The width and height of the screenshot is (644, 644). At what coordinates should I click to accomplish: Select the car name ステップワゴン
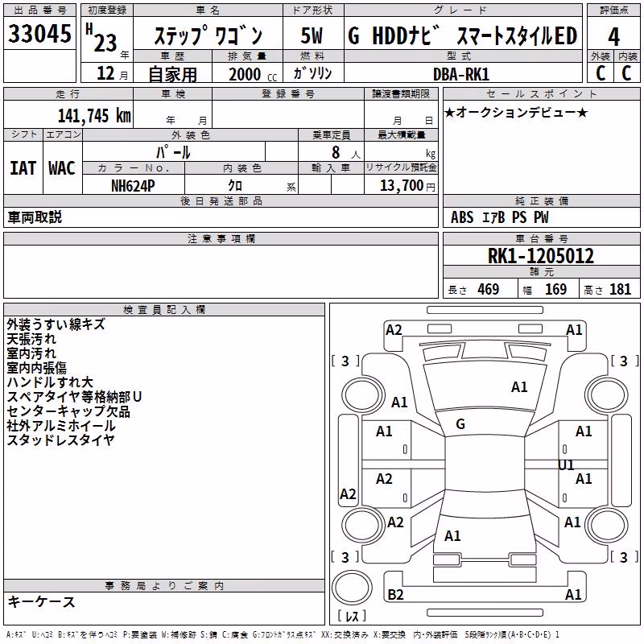coord(208,36)
